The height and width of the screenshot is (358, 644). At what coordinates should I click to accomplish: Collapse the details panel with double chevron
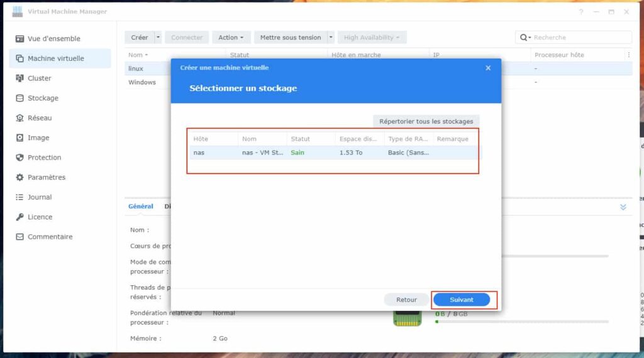click(623, 207)
